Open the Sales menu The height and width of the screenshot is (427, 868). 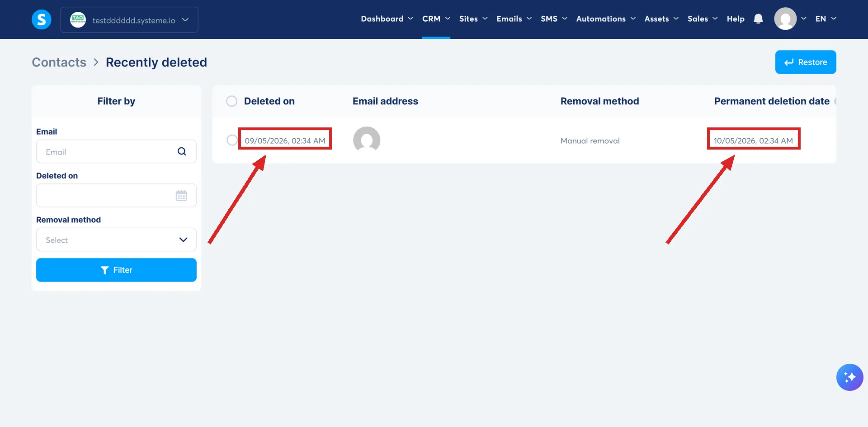tap(703, 19)
